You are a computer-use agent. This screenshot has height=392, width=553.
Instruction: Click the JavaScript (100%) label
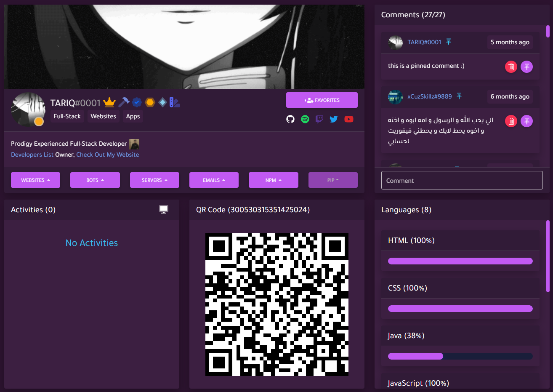(x=418, y=383)
